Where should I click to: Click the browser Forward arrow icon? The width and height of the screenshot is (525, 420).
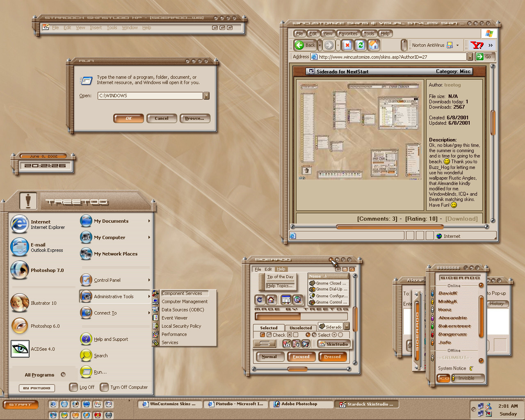[329, 45]
